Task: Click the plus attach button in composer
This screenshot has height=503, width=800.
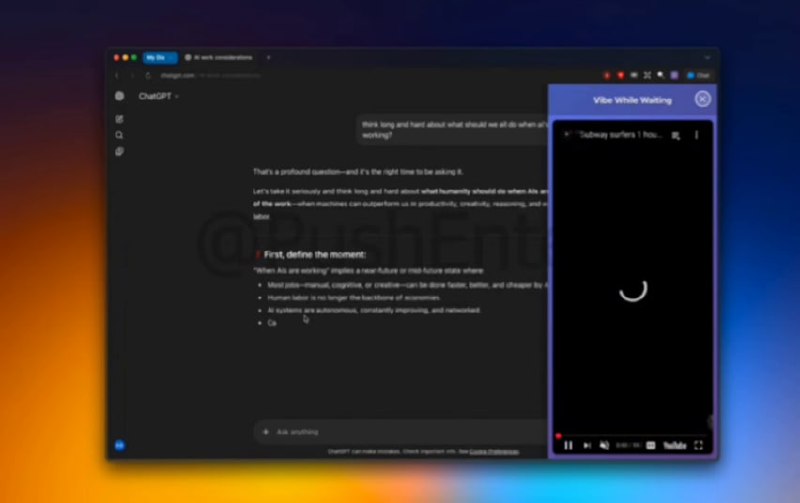Action: click(266, 432)
